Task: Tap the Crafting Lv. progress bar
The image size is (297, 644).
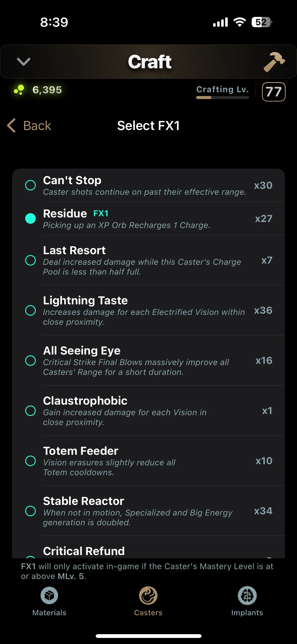Action: tap(223, 98)
